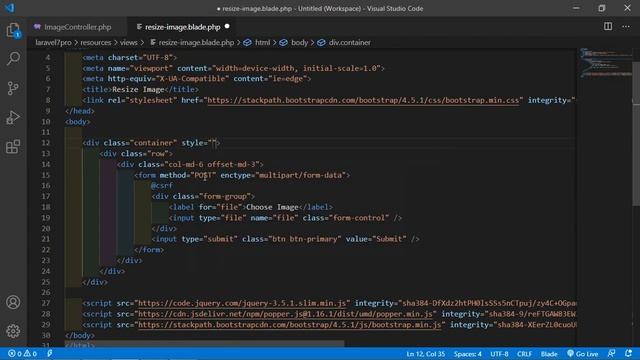Viewport: 640px width, 360px height.
Task: Open editor More Actions ellipsis menu
Action: (626, 27)
